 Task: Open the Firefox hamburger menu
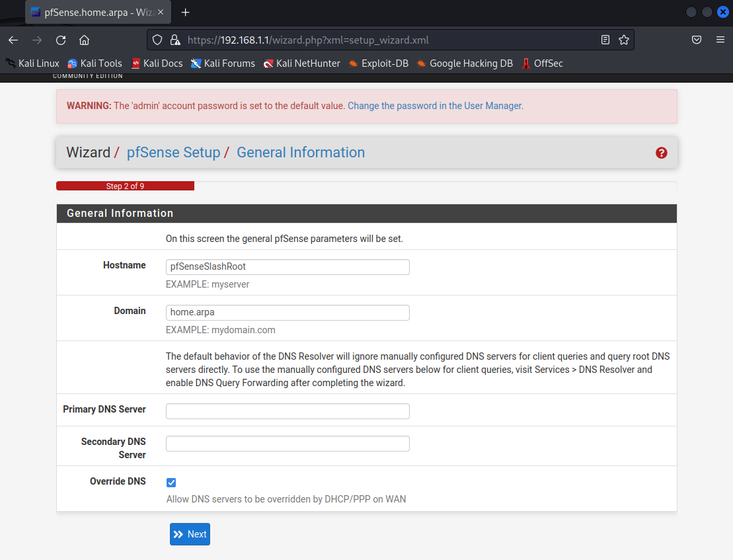[x=720, y=40]
